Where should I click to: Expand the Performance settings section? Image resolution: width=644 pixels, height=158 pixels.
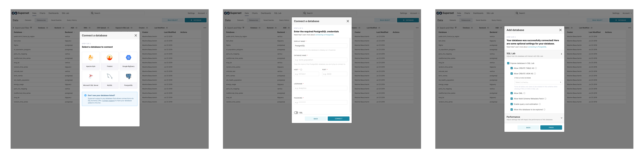pyautogui.click(x=562, y=118)
